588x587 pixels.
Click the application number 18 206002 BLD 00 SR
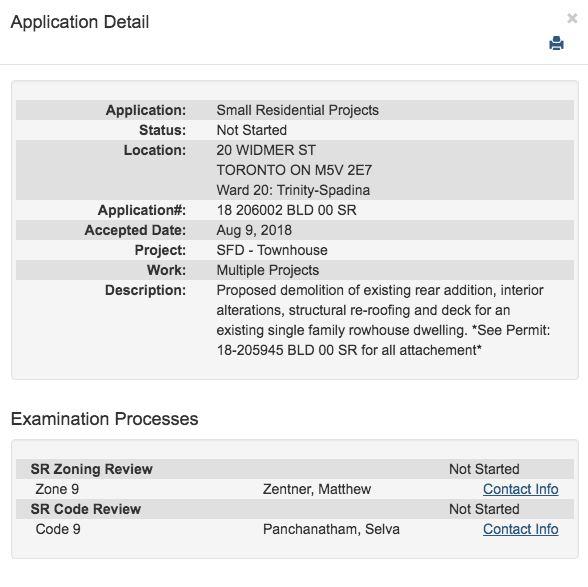(x=286, y=210)
